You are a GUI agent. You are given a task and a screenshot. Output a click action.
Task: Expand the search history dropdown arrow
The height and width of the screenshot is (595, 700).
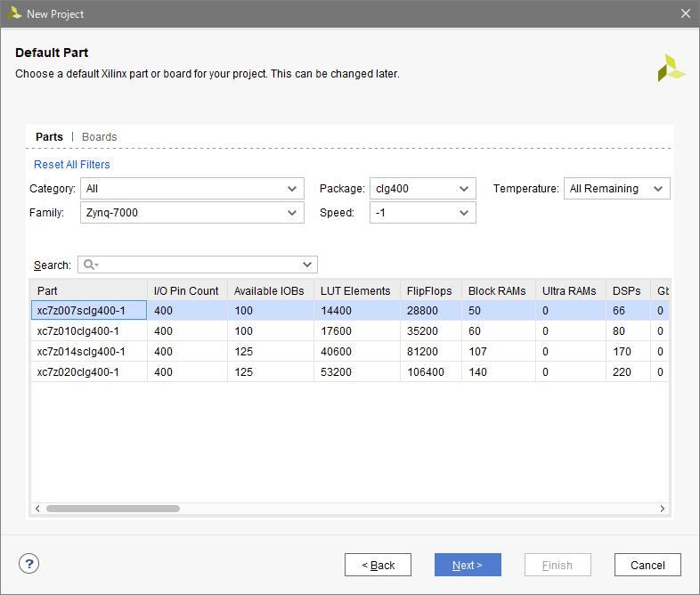tap(307, 265)
